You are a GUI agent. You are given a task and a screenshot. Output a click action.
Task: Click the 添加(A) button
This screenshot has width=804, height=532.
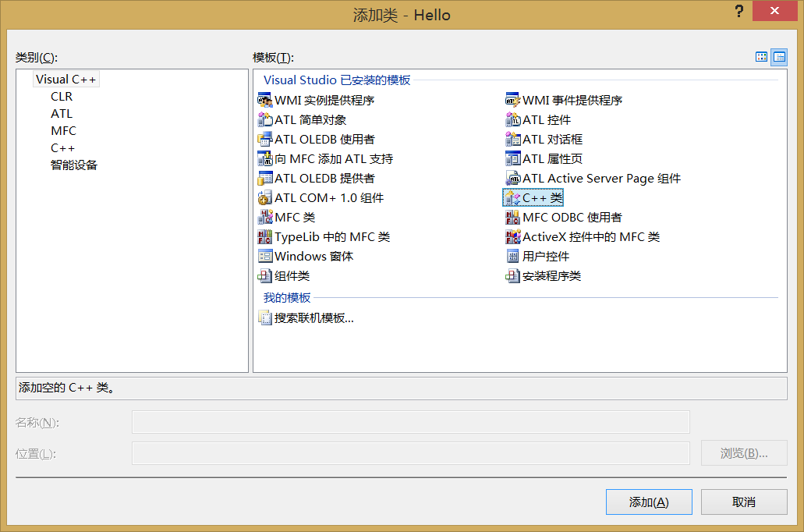tap(649, 502)
